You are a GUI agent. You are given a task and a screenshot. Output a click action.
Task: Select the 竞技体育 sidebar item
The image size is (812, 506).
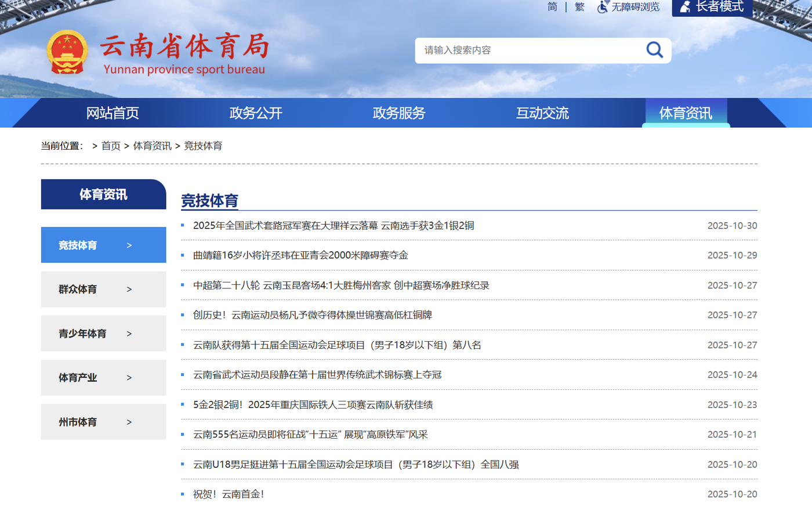[x=78, y=245]
